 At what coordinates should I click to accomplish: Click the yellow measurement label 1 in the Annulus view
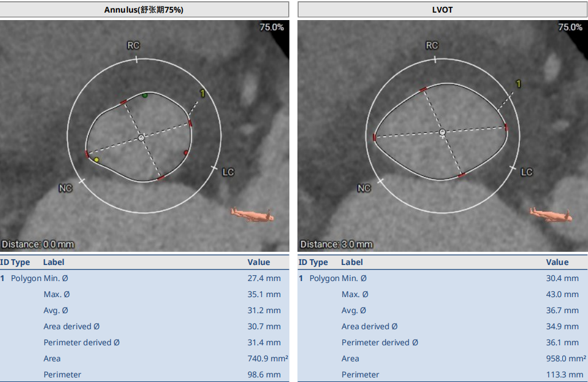[202, 93]
